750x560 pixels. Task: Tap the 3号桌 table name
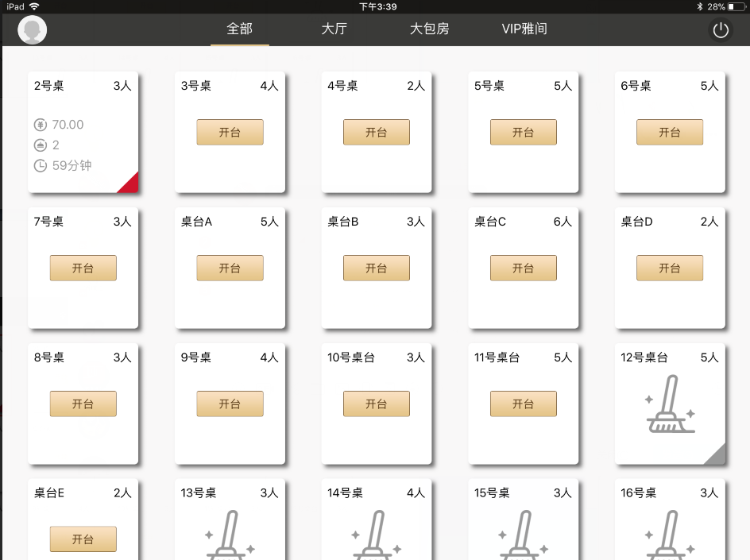(195, 86)
